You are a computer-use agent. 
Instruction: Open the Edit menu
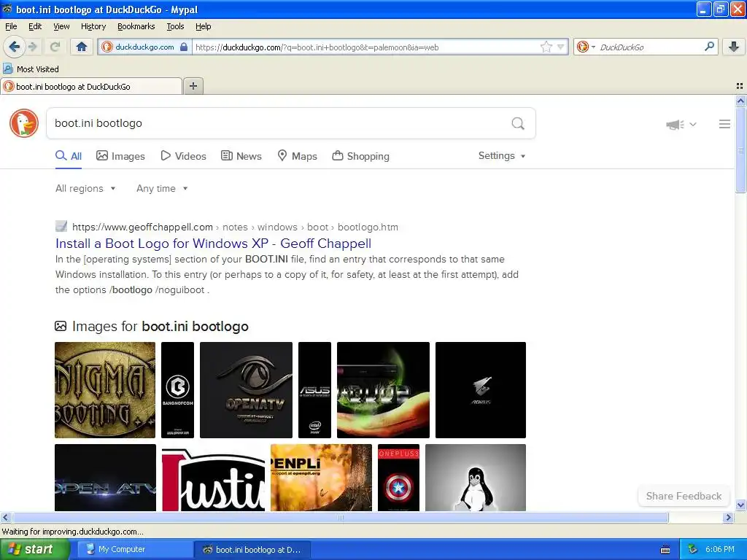(35, 27)
